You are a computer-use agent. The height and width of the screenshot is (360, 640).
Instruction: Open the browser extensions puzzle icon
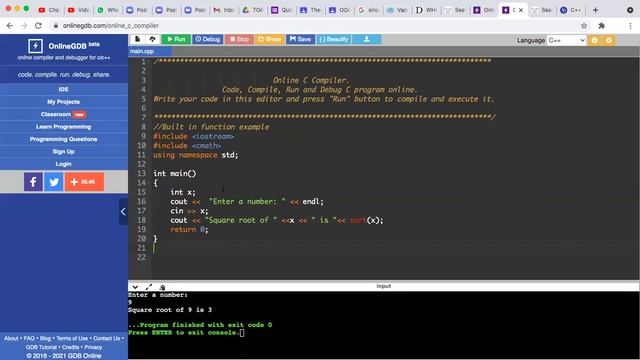[x=602, y=25]
